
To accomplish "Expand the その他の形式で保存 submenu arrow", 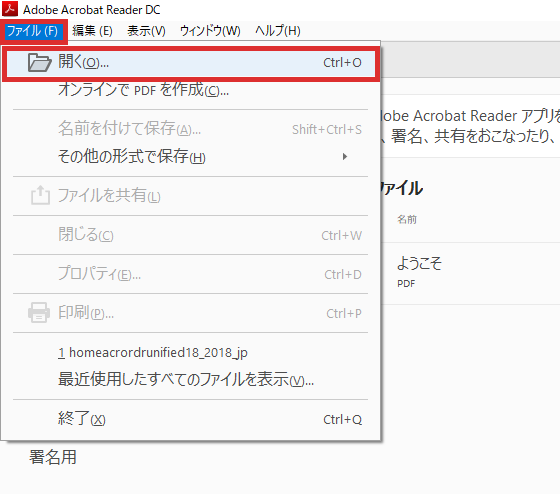I will tap(345, 156).
